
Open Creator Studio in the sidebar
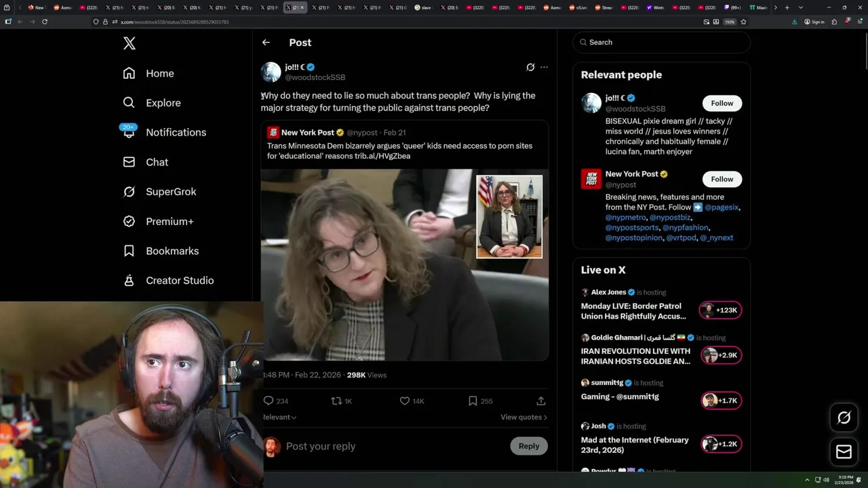click(x=168, y=281)
